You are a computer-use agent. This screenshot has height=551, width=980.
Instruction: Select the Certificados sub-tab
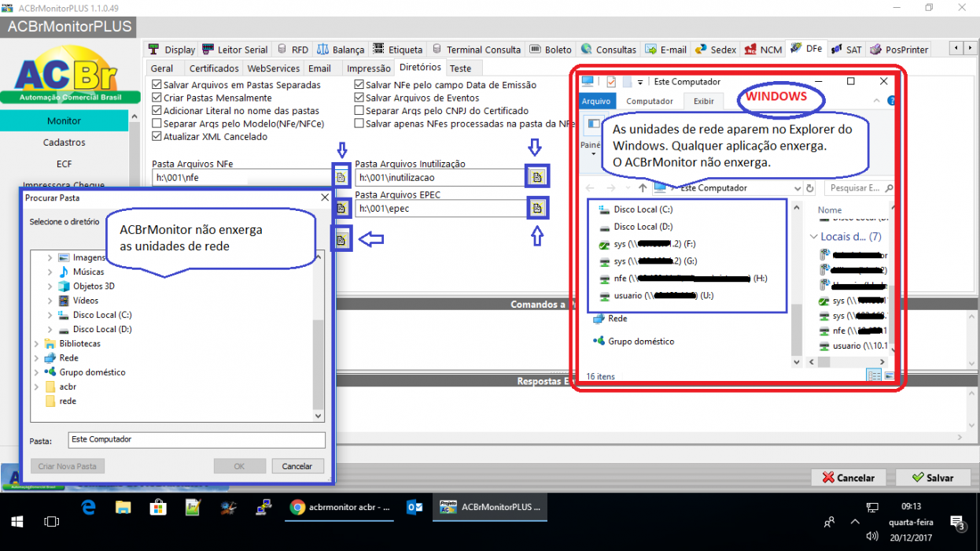coord(214,68)
